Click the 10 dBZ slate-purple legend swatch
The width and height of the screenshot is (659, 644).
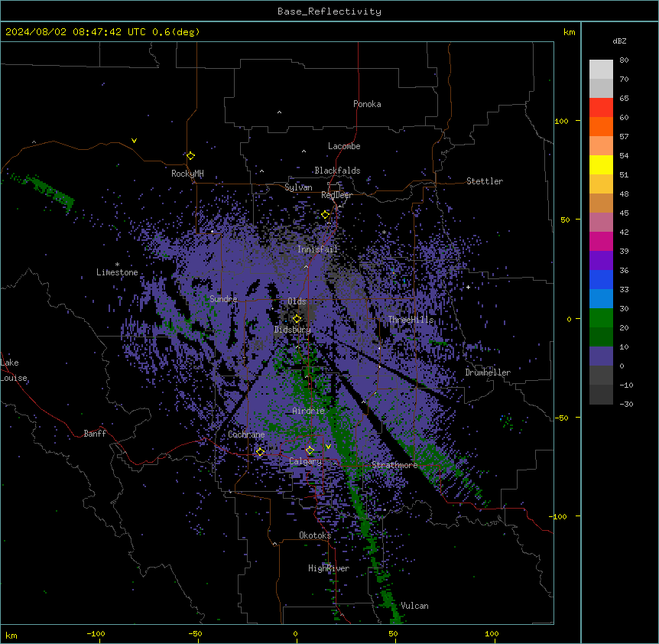[x=601, y=356]
